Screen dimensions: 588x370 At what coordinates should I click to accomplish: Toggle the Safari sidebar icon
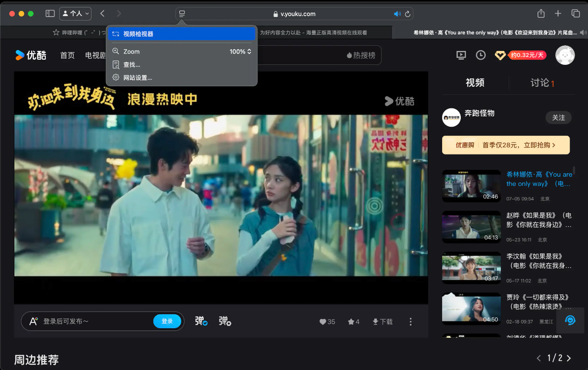[x=50, y=13]
